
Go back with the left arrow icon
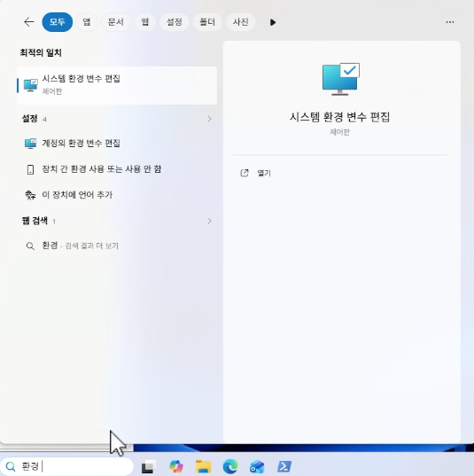click(x=29, y=22)
